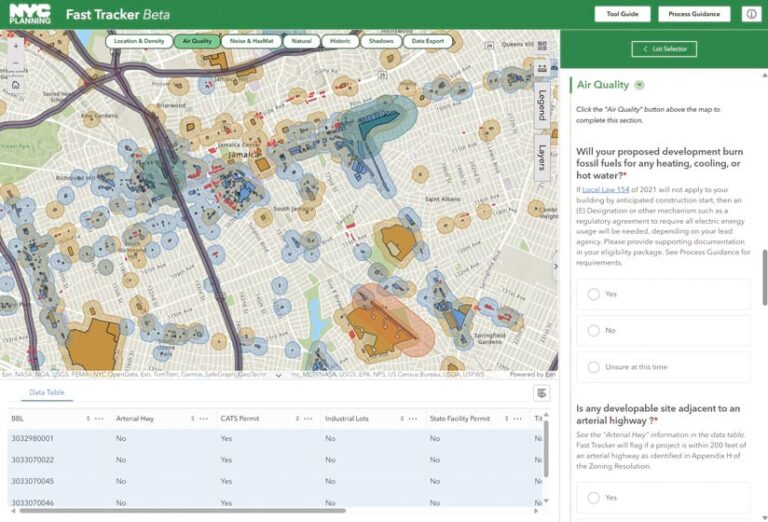Open Arterial Hwy column options menu
768x522 pixels.
tap(204, 419)
